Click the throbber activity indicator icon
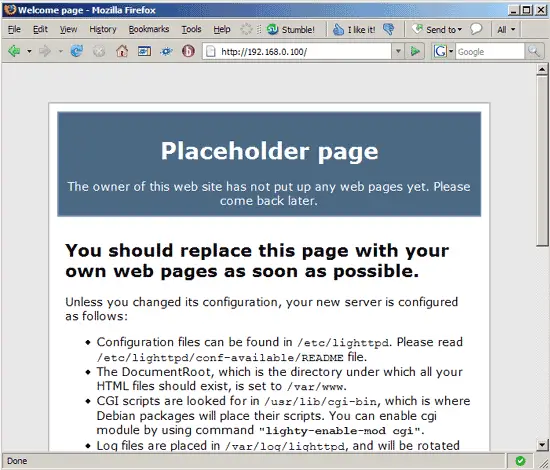Image resolution: width=550 pixels, height=470 pixels. [x=246, y=29]
